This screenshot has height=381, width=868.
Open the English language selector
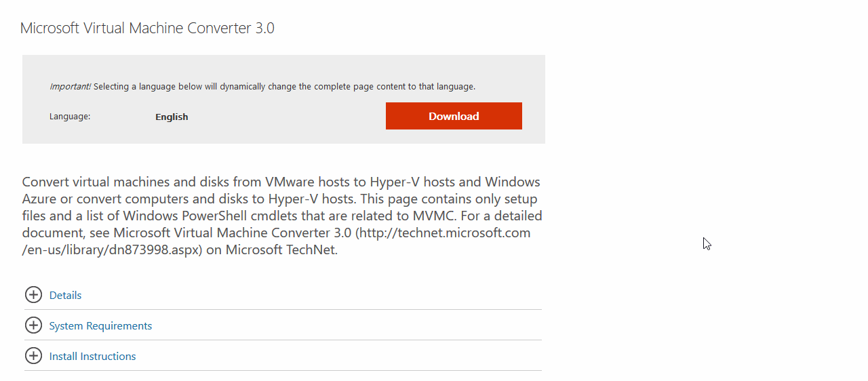(x=172, y=117)
